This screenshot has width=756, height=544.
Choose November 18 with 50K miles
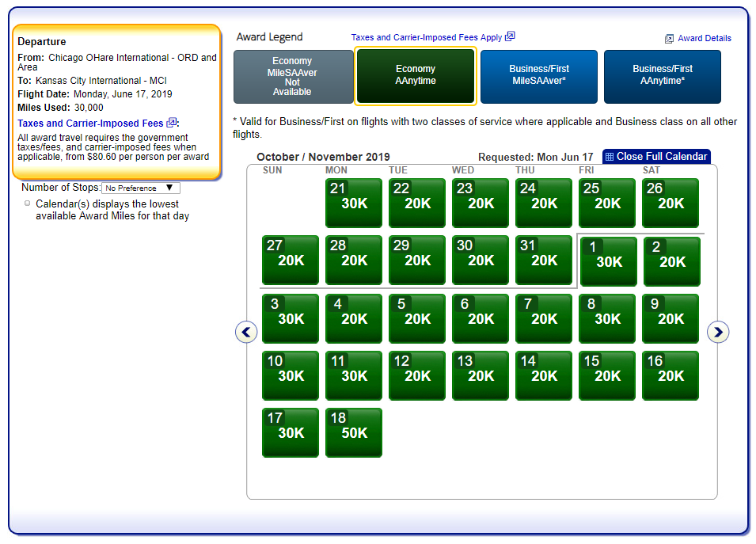(354, 432)
